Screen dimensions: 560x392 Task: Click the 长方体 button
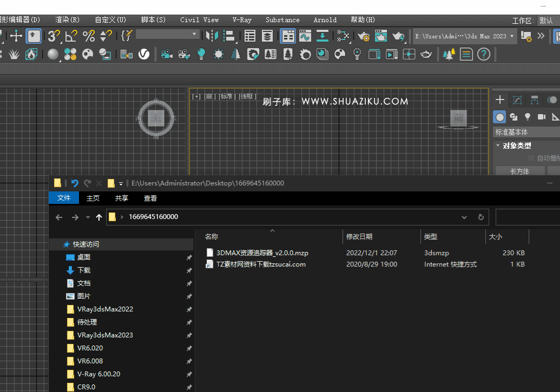(x=519, y=171)
